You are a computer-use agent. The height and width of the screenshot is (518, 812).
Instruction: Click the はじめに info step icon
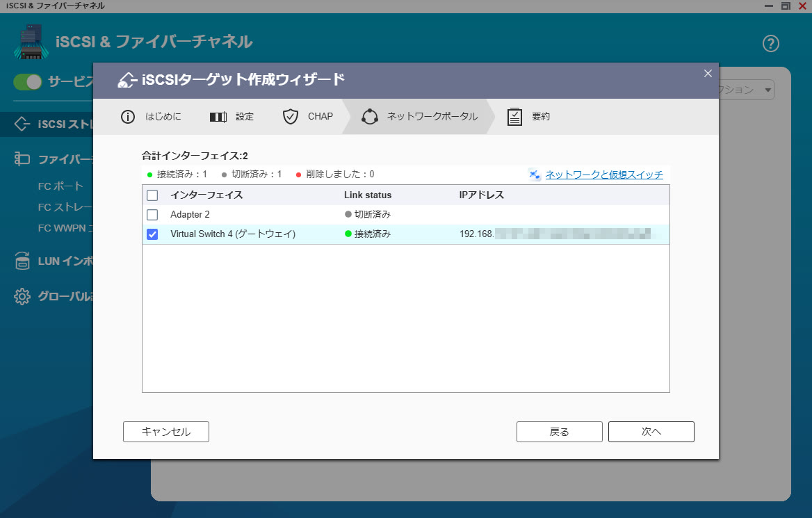(127, 117)
